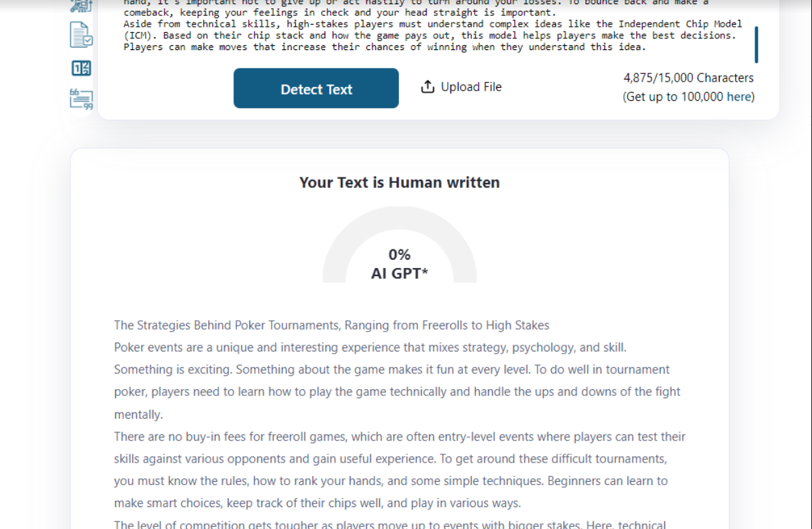Click the line starting 'make smart choices'

tap(317, 503)
